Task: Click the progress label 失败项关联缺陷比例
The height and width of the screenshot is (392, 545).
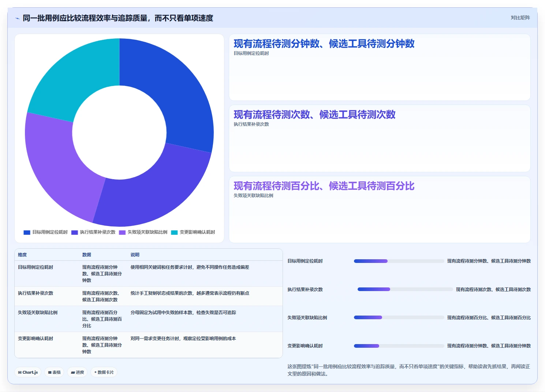Action: (307, 318)
